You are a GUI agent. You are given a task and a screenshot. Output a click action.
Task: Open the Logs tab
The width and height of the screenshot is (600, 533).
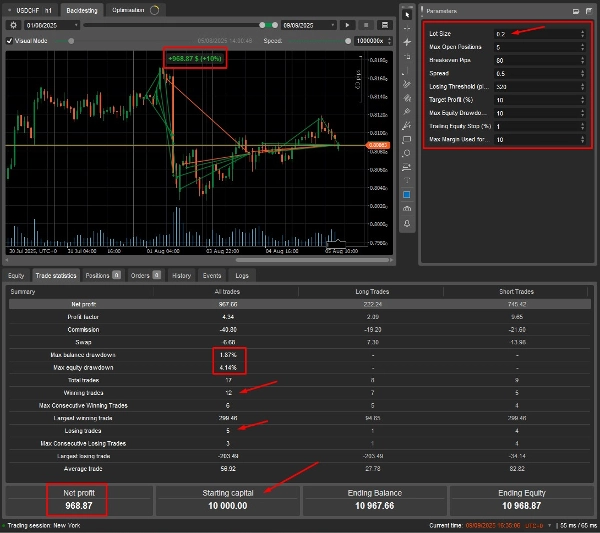click(x=242, y=275)
